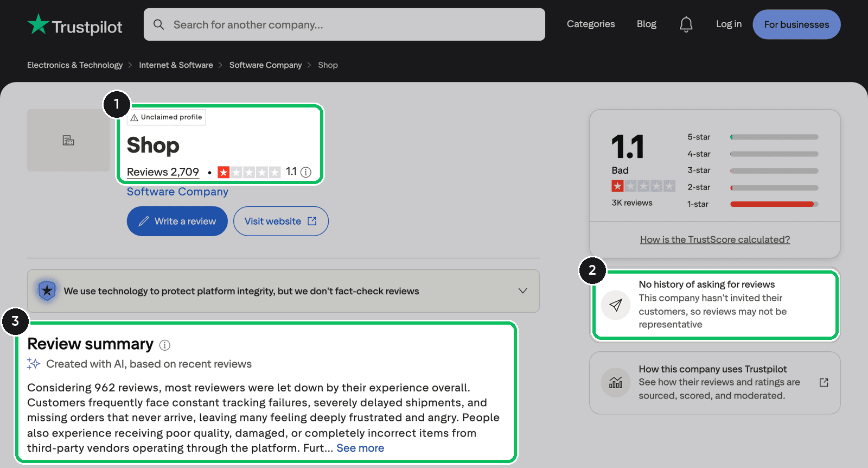
Task: Click the Shop company logo placeholder
Action: click(x=68, y=140)
